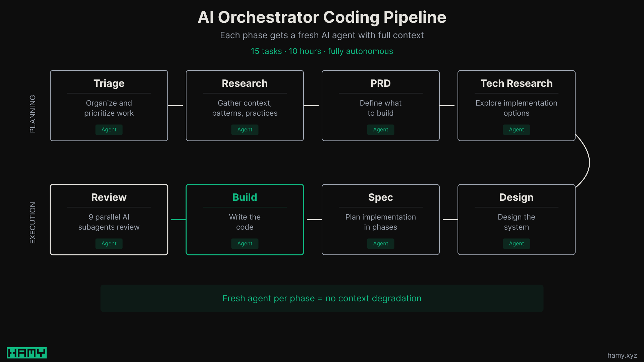Click the fresh agent per phase banner
Image resolution: width=644 pixels, height=362 pixels.
tap(322, 298)
